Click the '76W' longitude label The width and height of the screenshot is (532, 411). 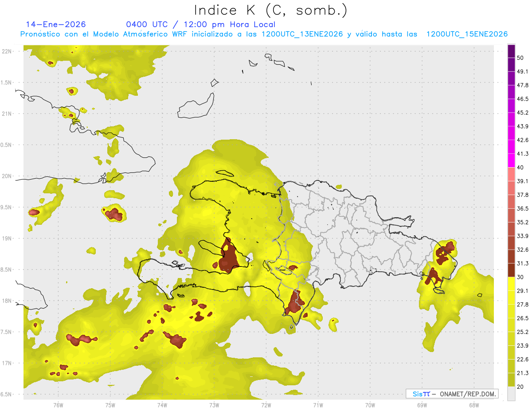(x=58, y=405)
